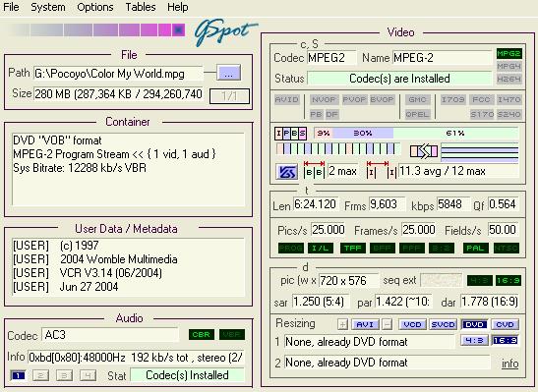
Task: Click the DF indicator
Action: point(331,114)
